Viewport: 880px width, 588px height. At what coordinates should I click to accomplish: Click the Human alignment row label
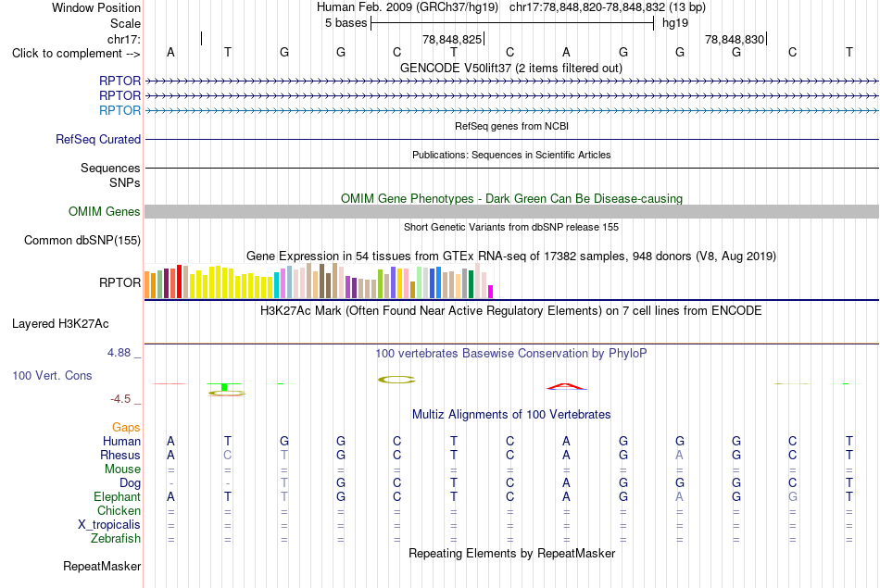point(121,442)
